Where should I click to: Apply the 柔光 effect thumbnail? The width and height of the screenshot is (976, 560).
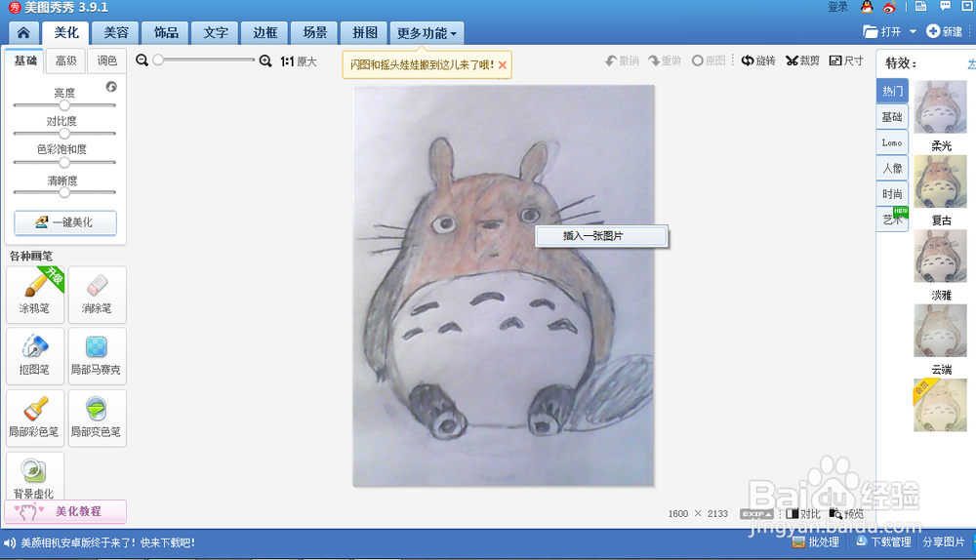[x=941, y=107]
